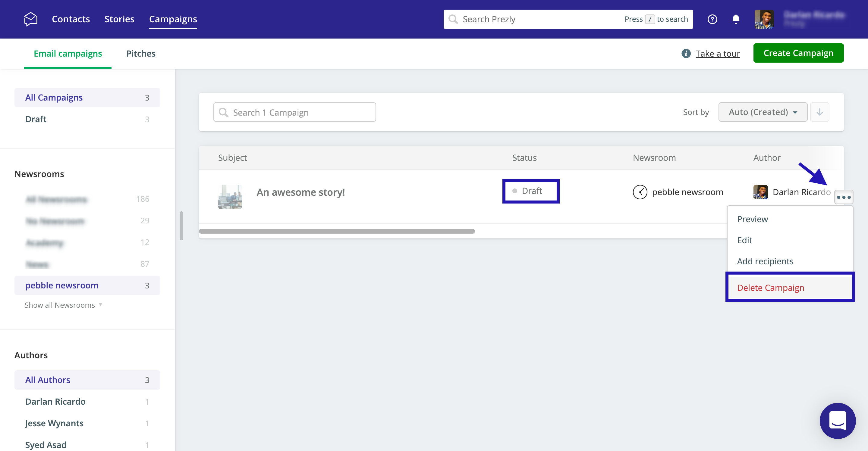Open the notifications bell
This screenshot has height=451, width=868.
tap(736, 19)
